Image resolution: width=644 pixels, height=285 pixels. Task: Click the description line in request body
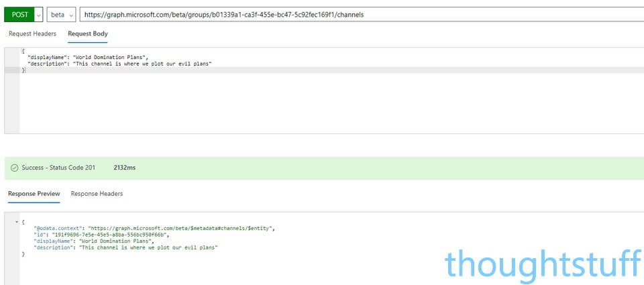click(119, 64)
